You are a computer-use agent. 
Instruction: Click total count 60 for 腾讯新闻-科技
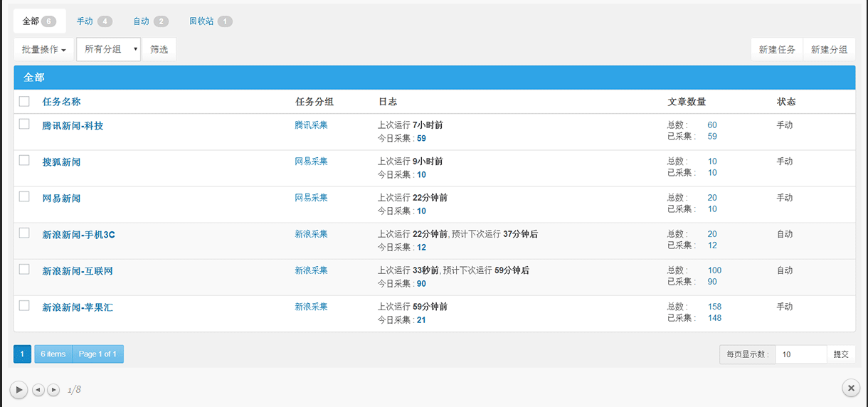click(x=712, y=125)
